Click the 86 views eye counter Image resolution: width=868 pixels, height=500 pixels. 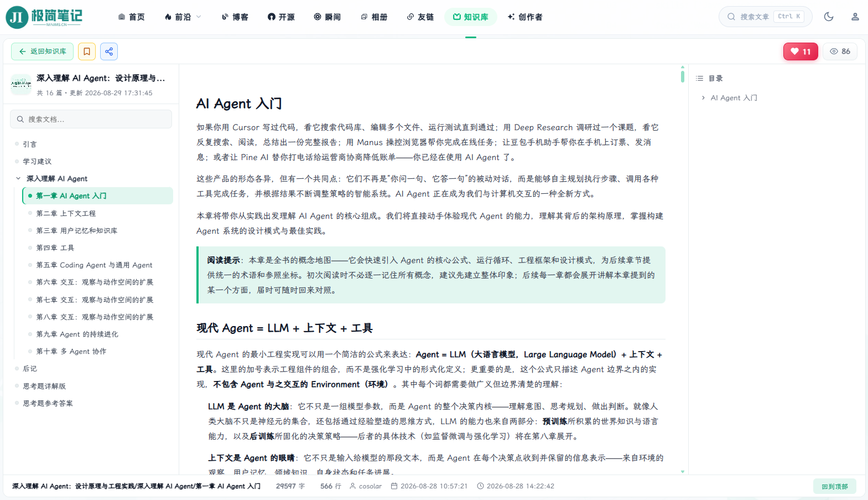(x=840, y=51)
